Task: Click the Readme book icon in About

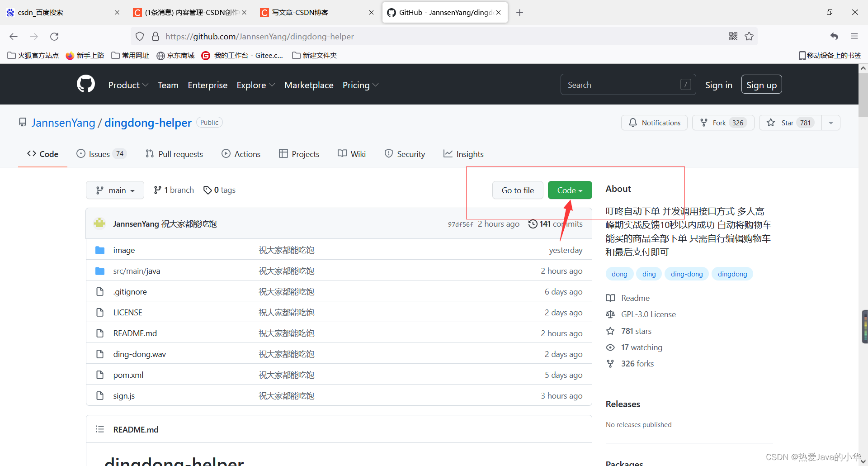Action: pyautogui.click(x=610, y=298)
